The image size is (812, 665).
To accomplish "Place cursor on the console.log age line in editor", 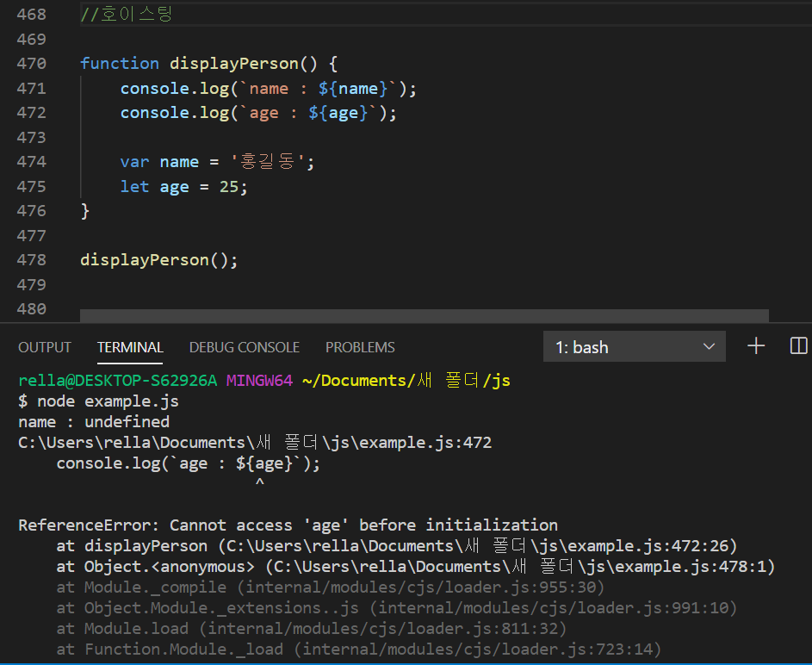I will click(258, 113).
